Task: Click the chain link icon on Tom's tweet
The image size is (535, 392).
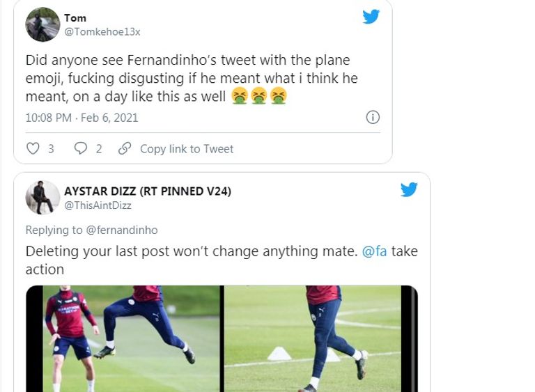Action: (x=125, y=148)
